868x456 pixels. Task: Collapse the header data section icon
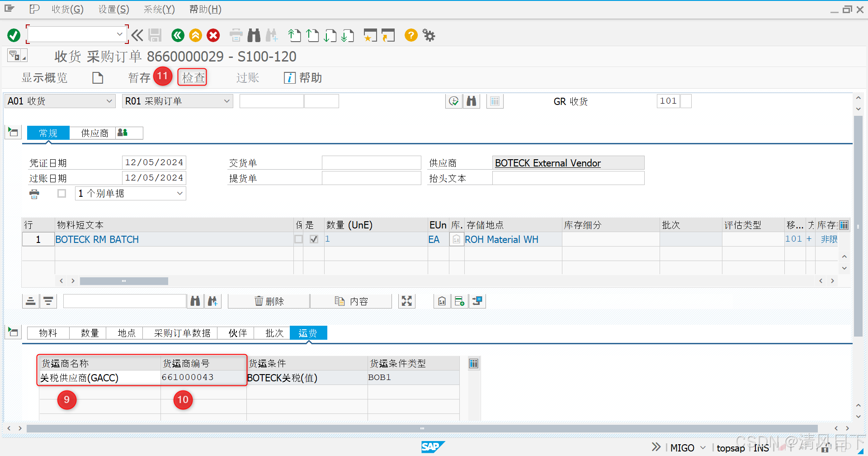pyautogui.click(x=13, y=133)
